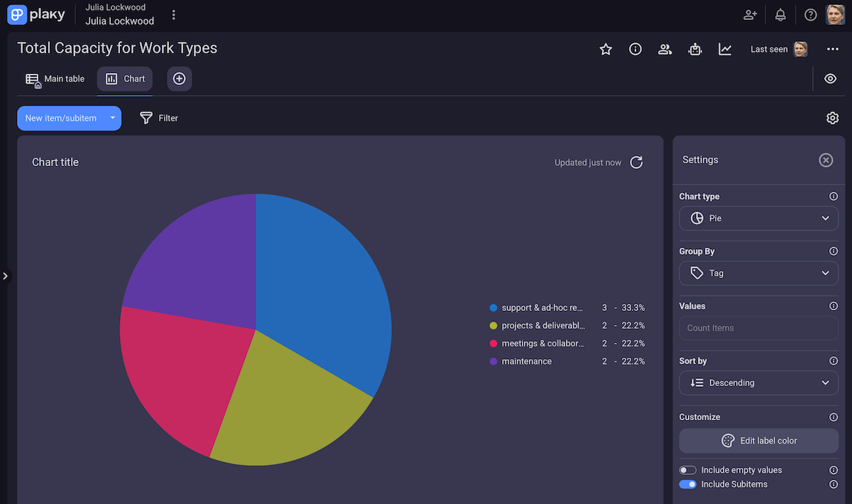
Task: Disable Include Subitems
Action: pyautogui.click(x=687, y=484)
